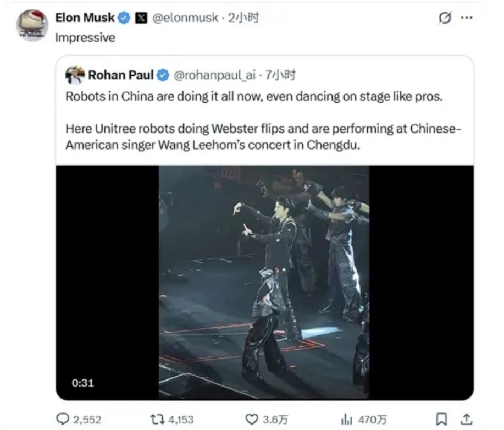
Task: Bookmark this post
Action: pos(441,420)
